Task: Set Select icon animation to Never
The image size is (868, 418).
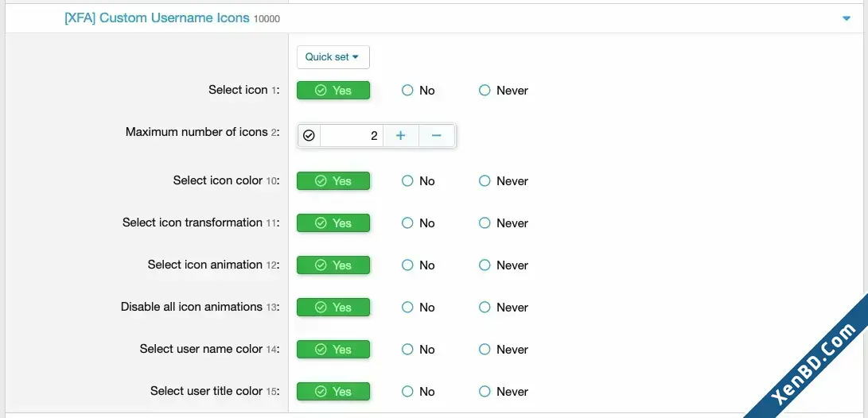Action: click(503, 265)
